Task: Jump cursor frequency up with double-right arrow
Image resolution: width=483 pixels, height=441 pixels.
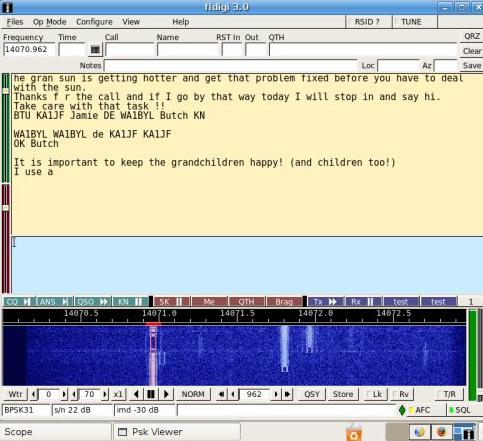Action: (x=287, y=394)
